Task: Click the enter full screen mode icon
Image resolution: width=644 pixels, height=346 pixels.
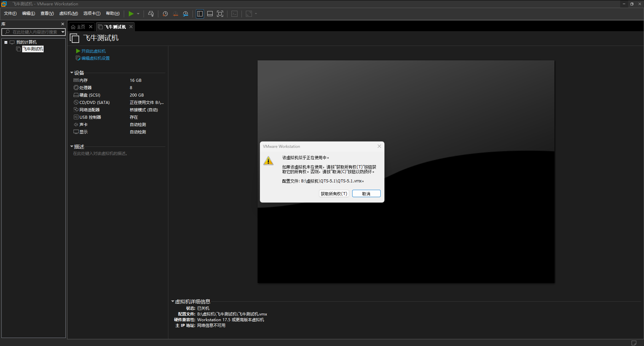Action: click(220, 14)
